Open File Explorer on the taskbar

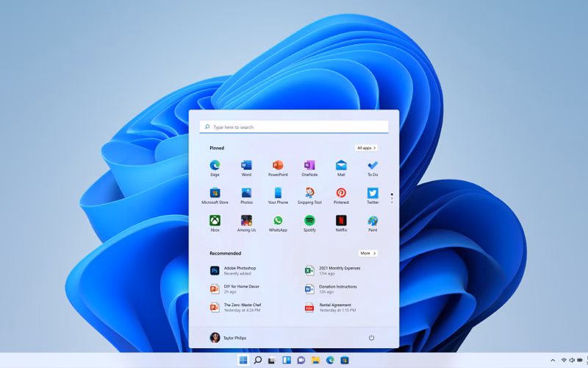315,360
